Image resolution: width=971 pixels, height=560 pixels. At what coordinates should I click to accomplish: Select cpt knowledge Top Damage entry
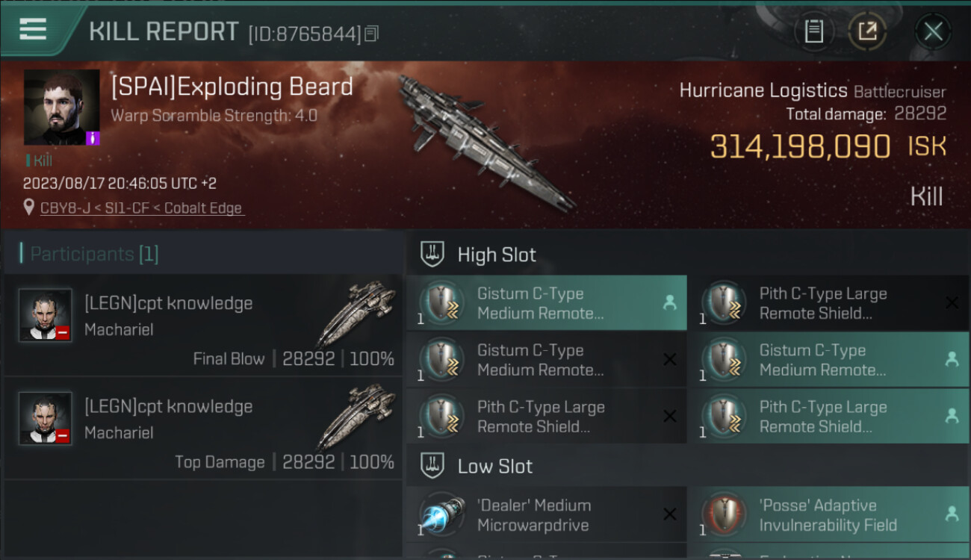tap(202, 428)
